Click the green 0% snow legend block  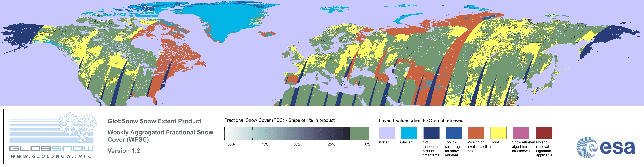359,133
